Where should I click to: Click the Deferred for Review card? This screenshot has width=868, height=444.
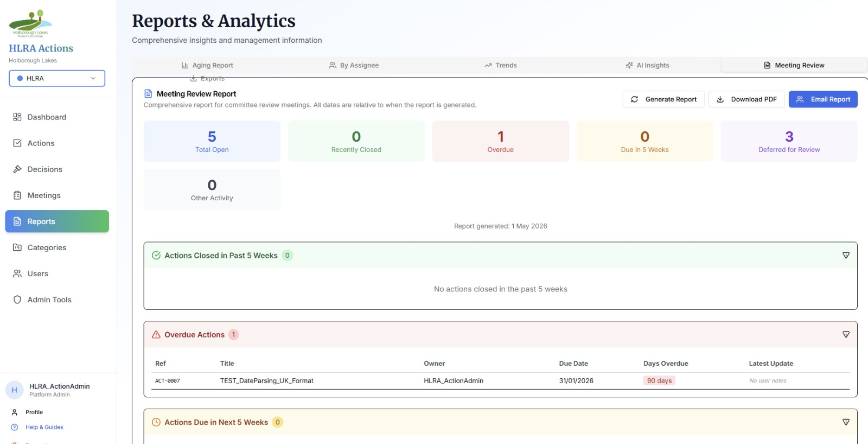(x=789, y=141)
